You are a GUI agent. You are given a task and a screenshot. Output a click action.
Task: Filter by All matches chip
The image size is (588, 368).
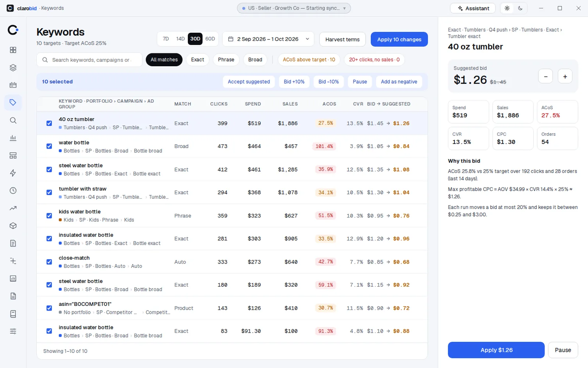[x=164, y=60]
